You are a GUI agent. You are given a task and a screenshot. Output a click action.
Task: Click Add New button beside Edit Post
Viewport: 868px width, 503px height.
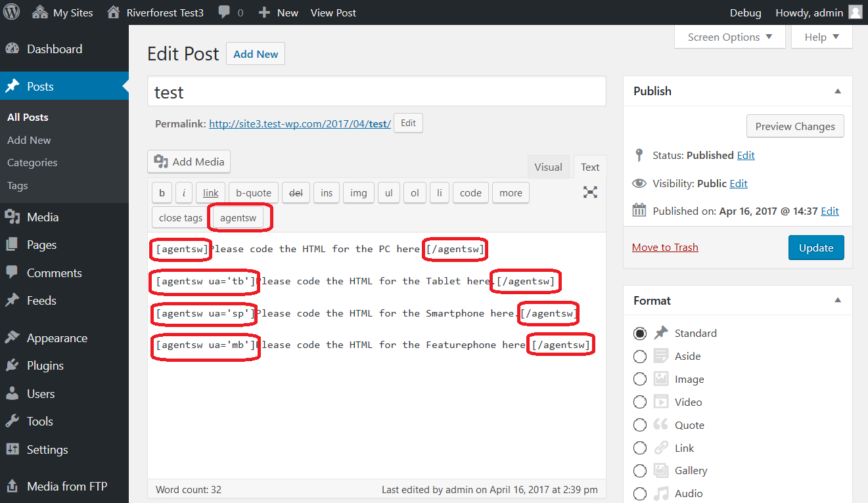click(x=256, y=54)
